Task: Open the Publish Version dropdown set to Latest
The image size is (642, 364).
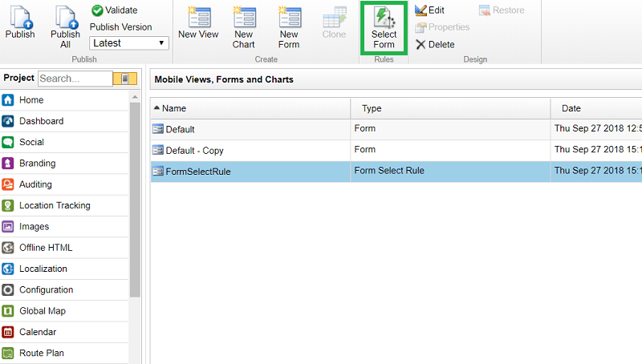Action: (x=129, y=43)
